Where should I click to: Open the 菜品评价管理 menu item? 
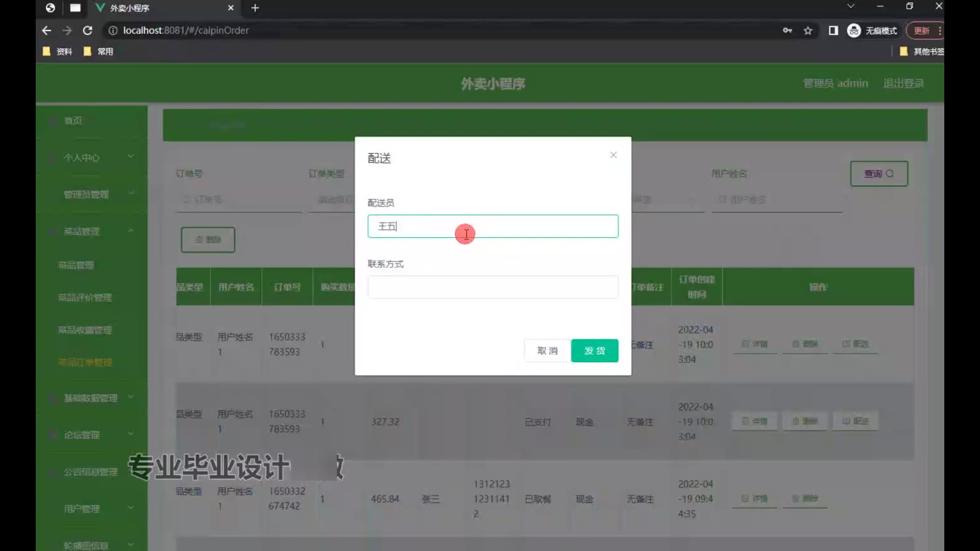tap(85, 297)
